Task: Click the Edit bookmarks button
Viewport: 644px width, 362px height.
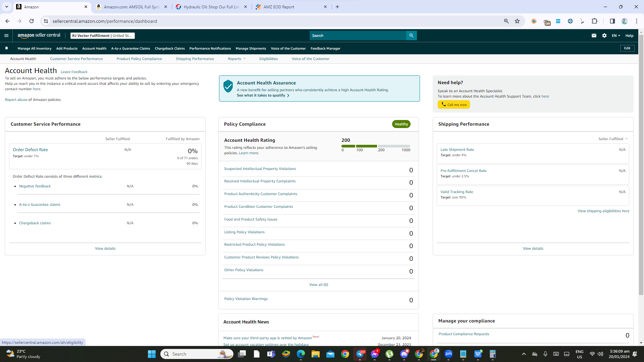Action: 627,48
